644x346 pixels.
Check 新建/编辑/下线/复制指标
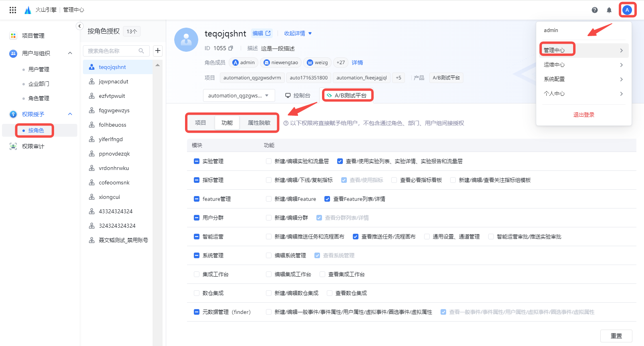coord(269,180)
